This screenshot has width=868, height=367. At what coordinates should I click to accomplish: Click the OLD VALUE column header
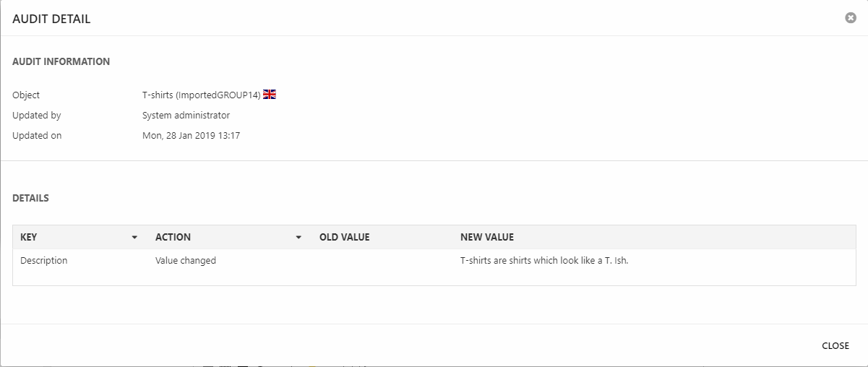coord(344,237)
